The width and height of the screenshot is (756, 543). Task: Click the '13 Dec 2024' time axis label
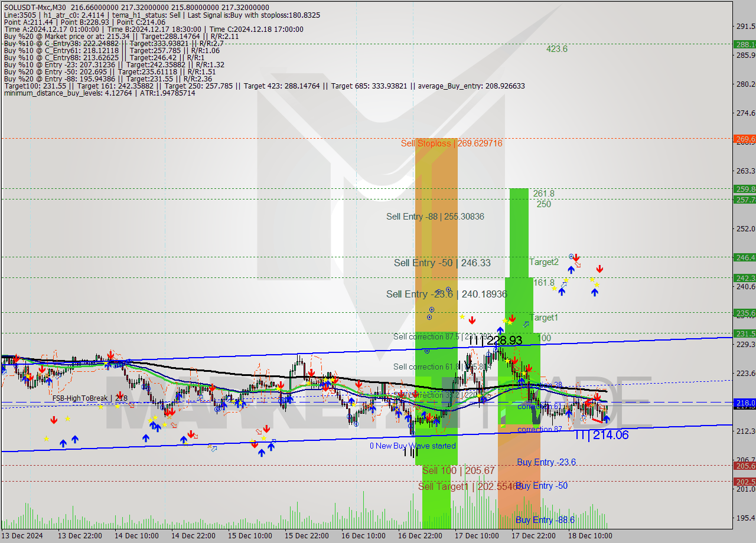[22, 536]
